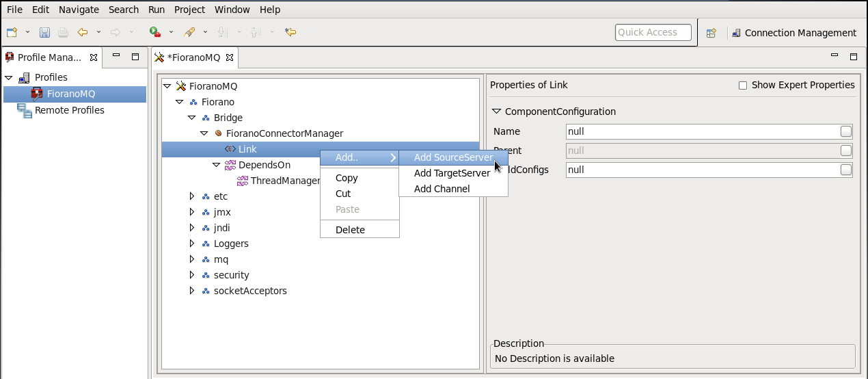The image size is (868, 379).
Task: Toggle the checkbox beside the ChildConfigs field
Action: pyautogui.click(x=846, y=170)
